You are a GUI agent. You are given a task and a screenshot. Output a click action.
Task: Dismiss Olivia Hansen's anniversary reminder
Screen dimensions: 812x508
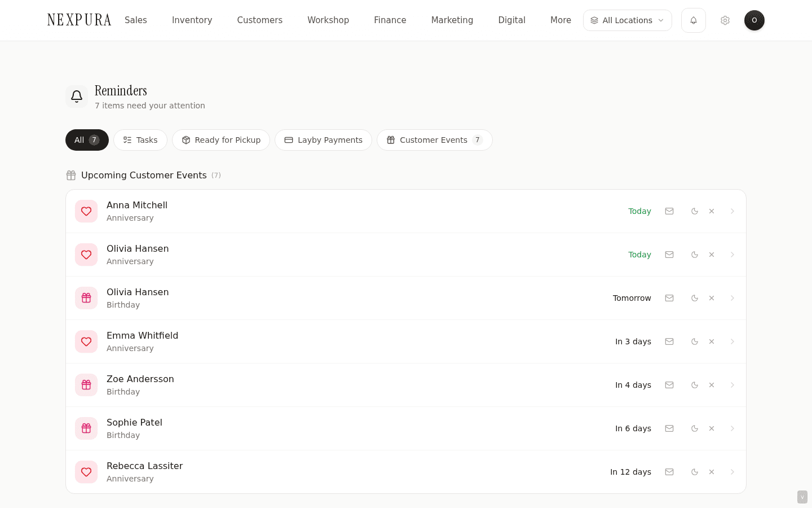coord(712,255)
